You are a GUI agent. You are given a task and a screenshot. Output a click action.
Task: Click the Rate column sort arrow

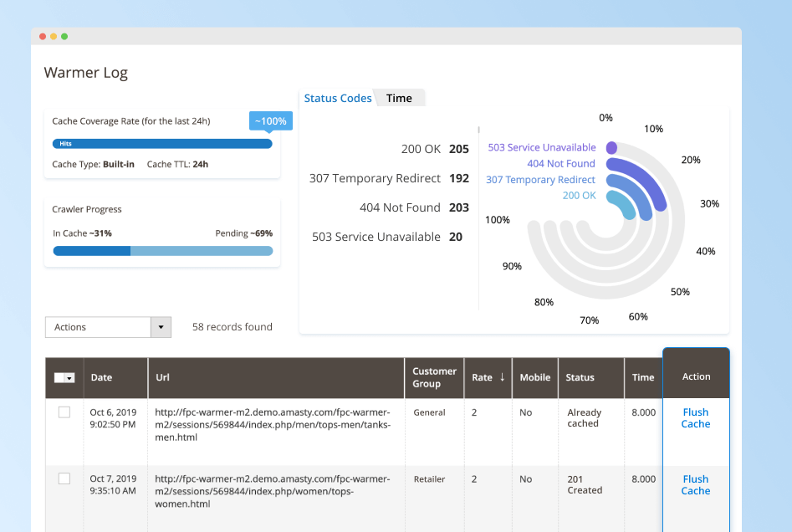click(502, 377)
